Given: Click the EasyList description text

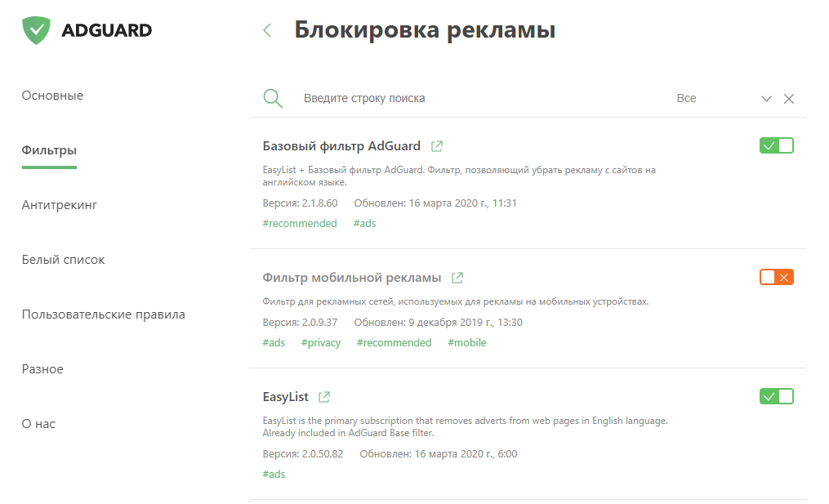Looking at the screenshot, I should point(466,426).
